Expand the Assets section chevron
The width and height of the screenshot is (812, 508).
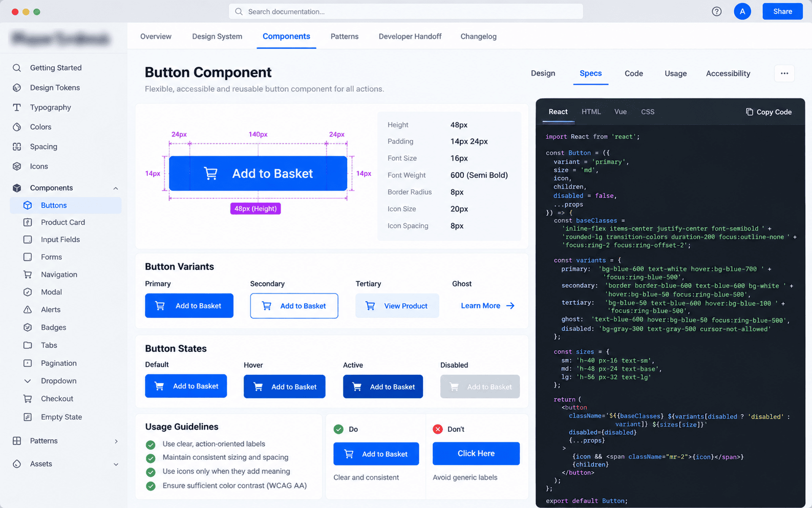pyautogui.click(x=116, y=464)
